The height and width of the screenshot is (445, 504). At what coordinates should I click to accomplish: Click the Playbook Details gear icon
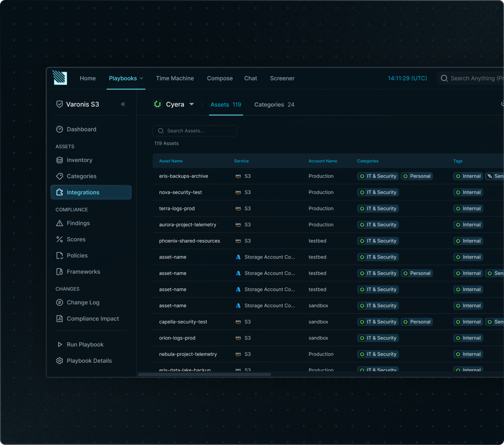point(59,360)
